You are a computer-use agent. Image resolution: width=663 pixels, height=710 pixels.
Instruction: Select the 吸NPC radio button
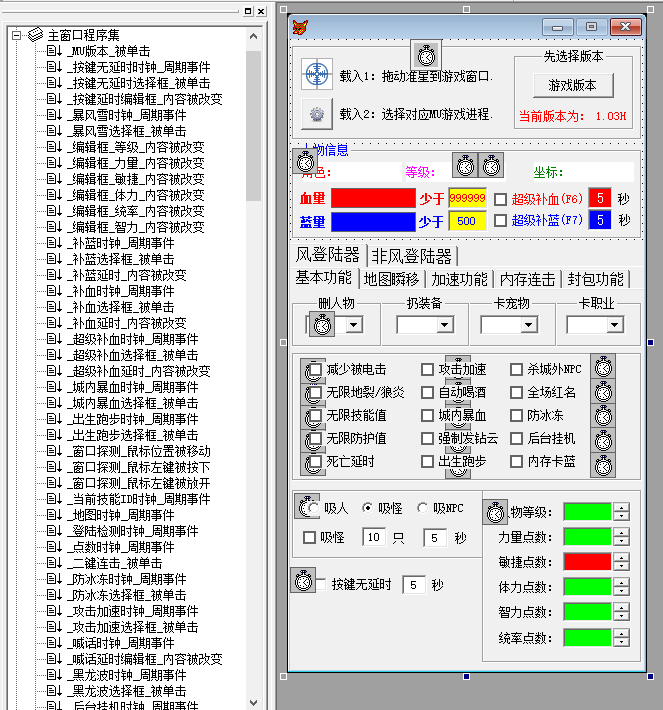pyautogui.click(x=422, y=508)
